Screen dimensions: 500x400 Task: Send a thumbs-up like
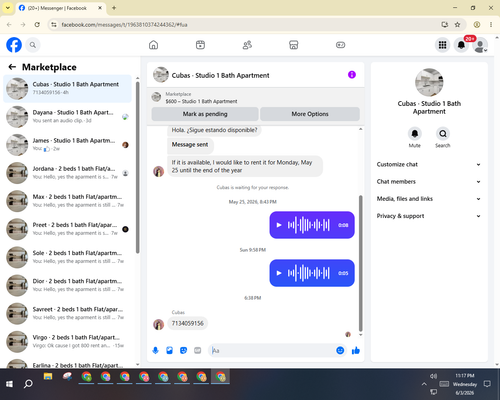(x=356, y=350)
